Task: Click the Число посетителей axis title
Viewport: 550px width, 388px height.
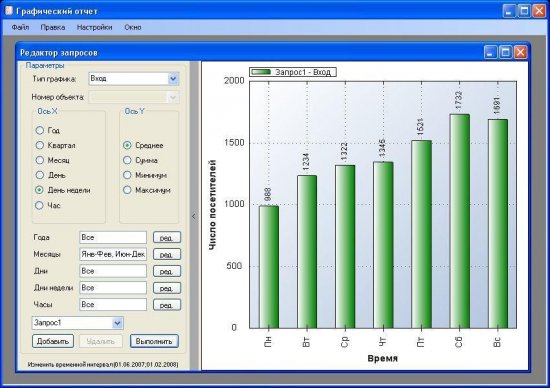Action: coord(212,205)
